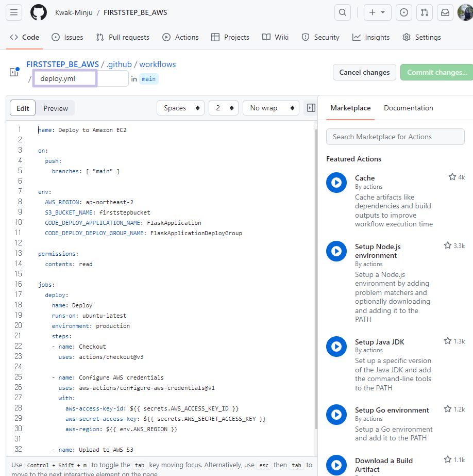The width and height of the screenshot is (473, 476).
Task: Select the Marketplace tab
Action: tap(350, 108)
